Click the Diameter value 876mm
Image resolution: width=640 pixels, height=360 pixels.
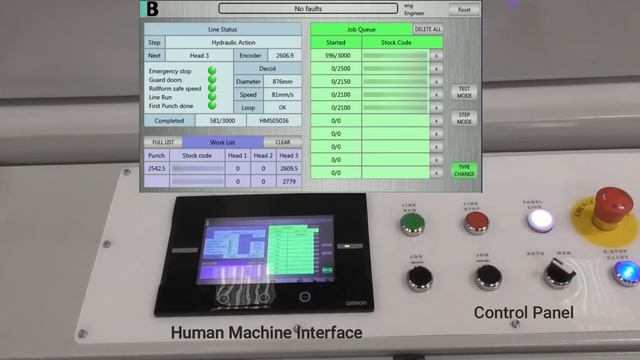(282, 82)
